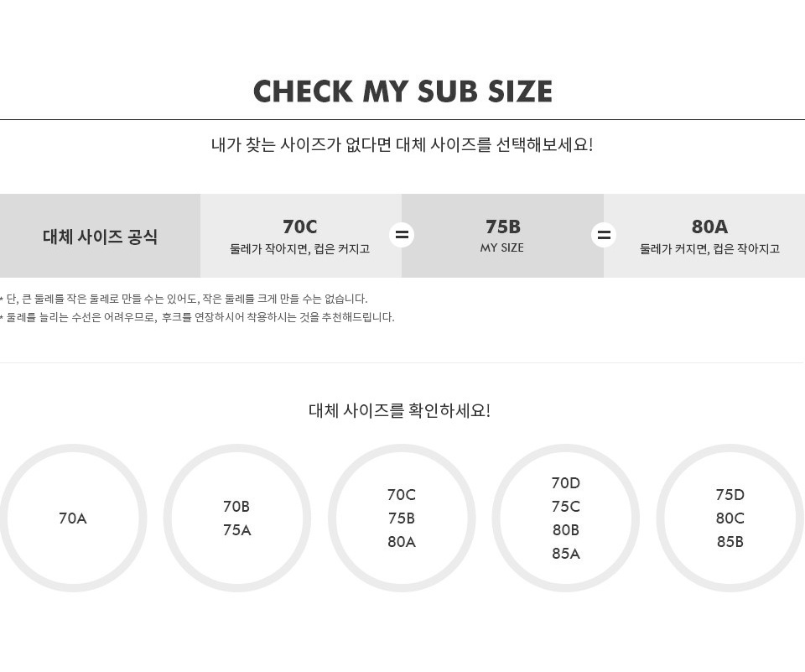Click the 85A text in the fourth circle
805x672 pixels.
pyautogui.click(x=566, y=554)
